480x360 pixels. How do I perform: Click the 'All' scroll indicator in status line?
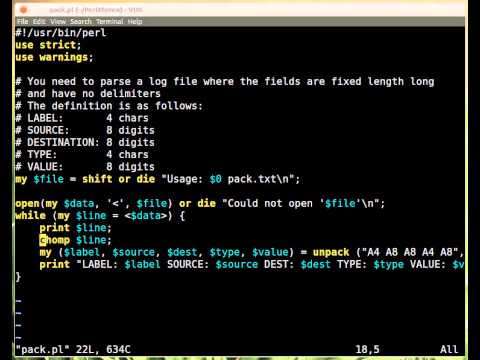pyautogui.click(x=449, y=350)
